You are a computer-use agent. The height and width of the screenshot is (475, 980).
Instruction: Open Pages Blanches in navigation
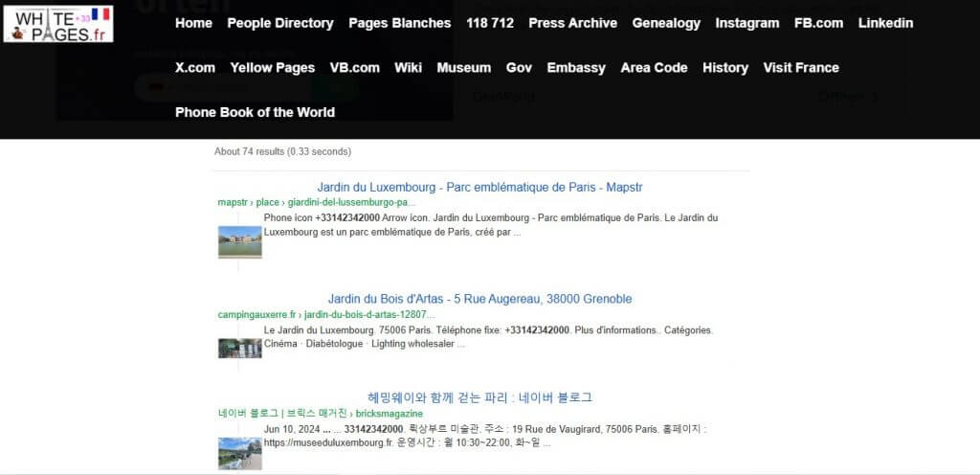(x=399, y=23)
